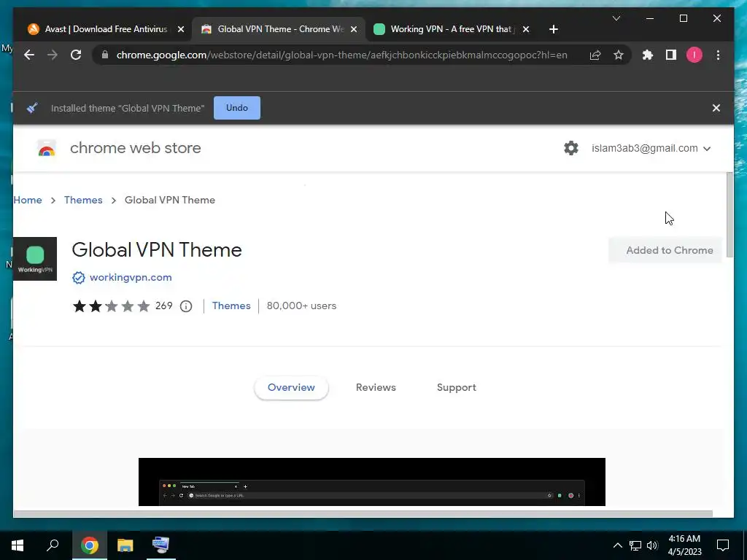Switch to the Reviews tab

pyautogui.click(x=376, y=388)
